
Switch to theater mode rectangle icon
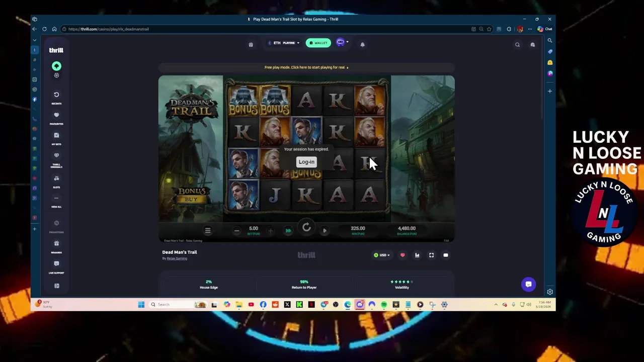coord(446,255)
